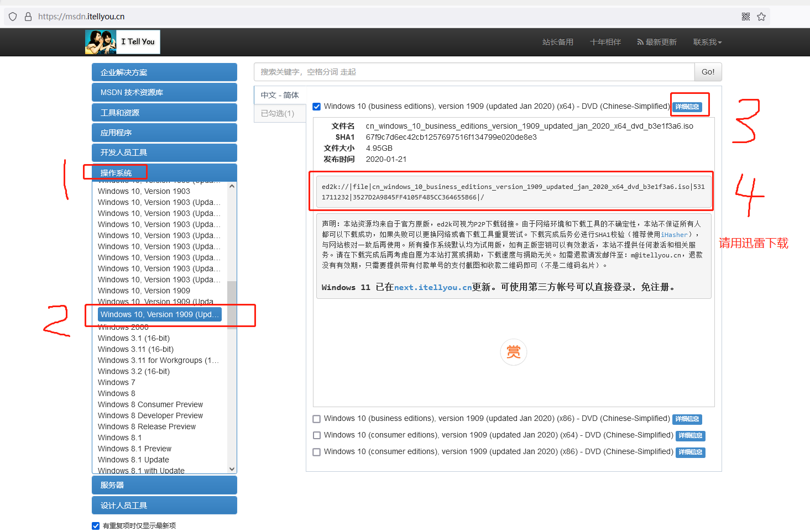Select Windows 2000 in the list
810x532 pixels.
click(123, 327)
